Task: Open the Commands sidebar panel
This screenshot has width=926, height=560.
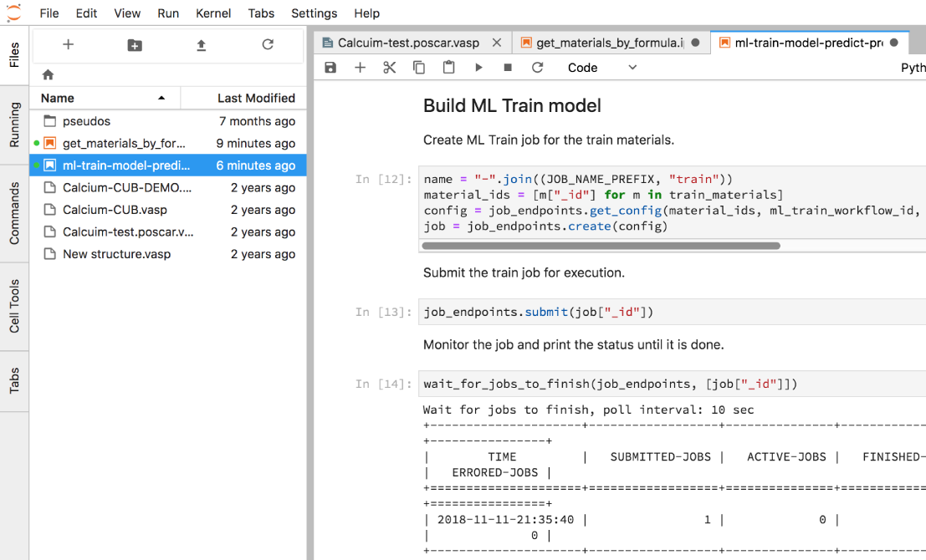Action: pos(14,213)
